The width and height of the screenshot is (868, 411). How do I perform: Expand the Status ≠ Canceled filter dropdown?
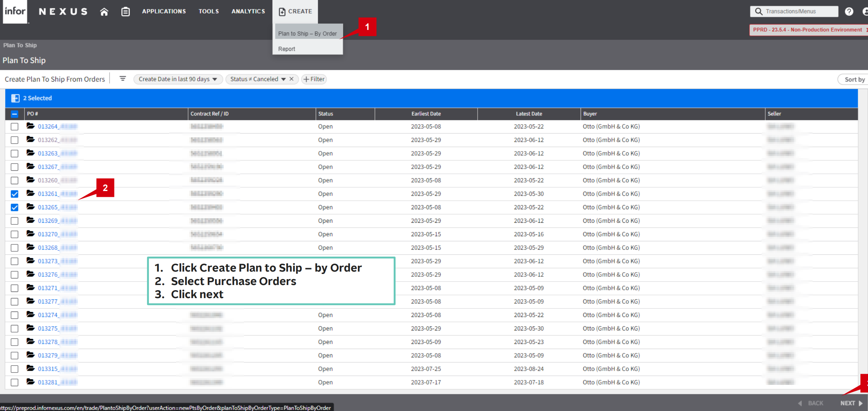pos(283,79)
